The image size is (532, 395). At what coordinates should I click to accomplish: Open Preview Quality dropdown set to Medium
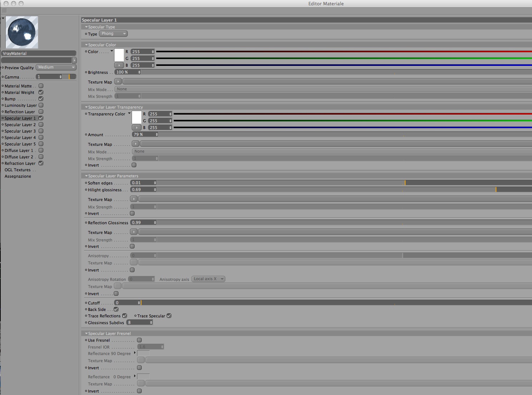[56, 67]
